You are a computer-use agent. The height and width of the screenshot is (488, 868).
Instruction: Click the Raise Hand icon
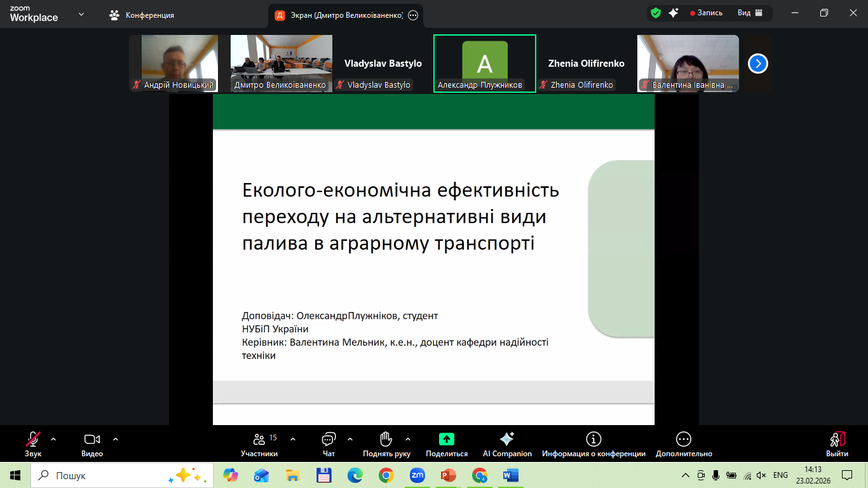point(386,444)
